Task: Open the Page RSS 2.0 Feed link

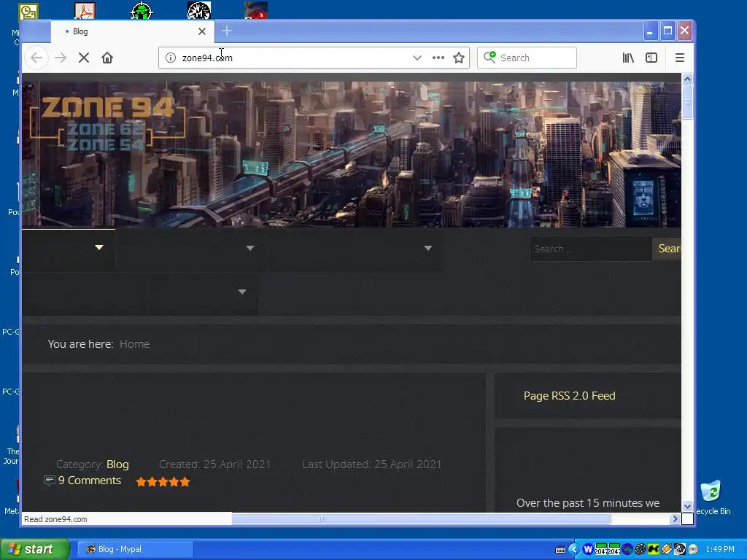Action: 569,396
